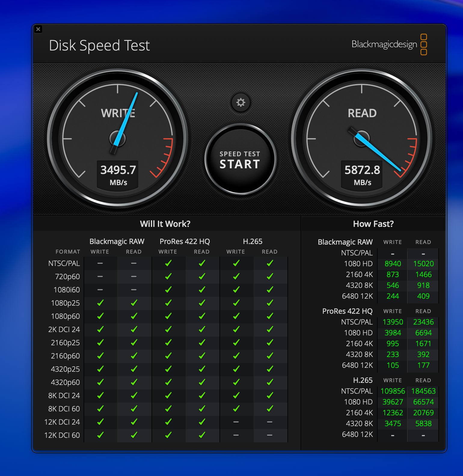Open settings with the gear icon
Screen dimensions: 463x476
(x=241, y=102)
